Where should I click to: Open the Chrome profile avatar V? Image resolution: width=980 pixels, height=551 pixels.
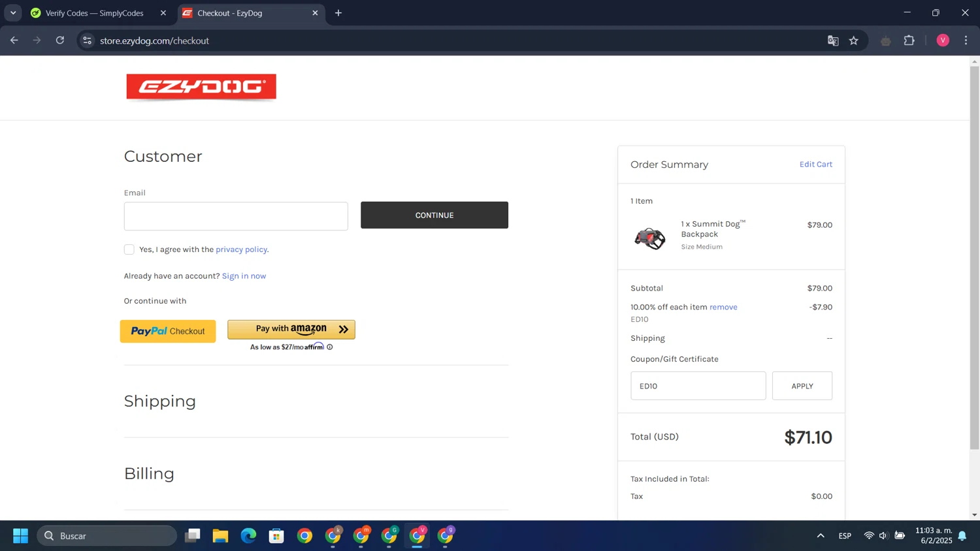click(943, 40)
